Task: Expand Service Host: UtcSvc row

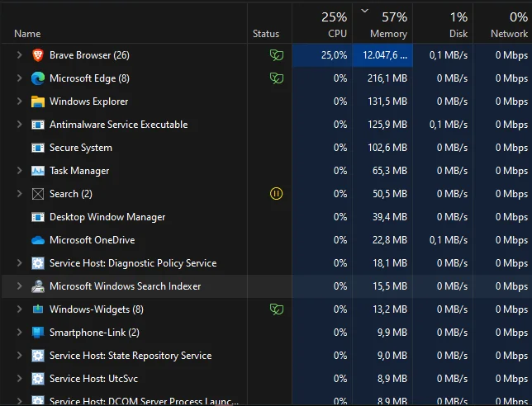Action: pos(19,379)
